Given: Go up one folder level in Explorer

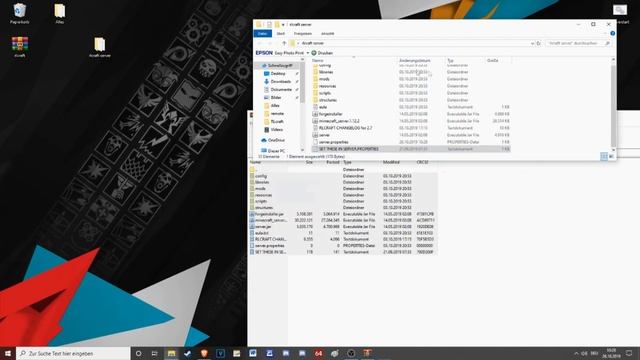Looking at the screenshot, I should (x=284, y=43).
